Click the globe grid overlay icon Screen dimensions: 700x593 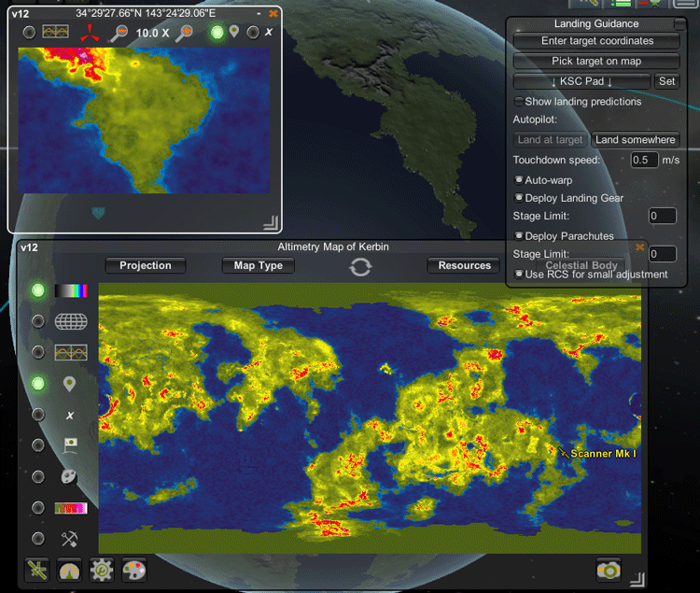71,321
